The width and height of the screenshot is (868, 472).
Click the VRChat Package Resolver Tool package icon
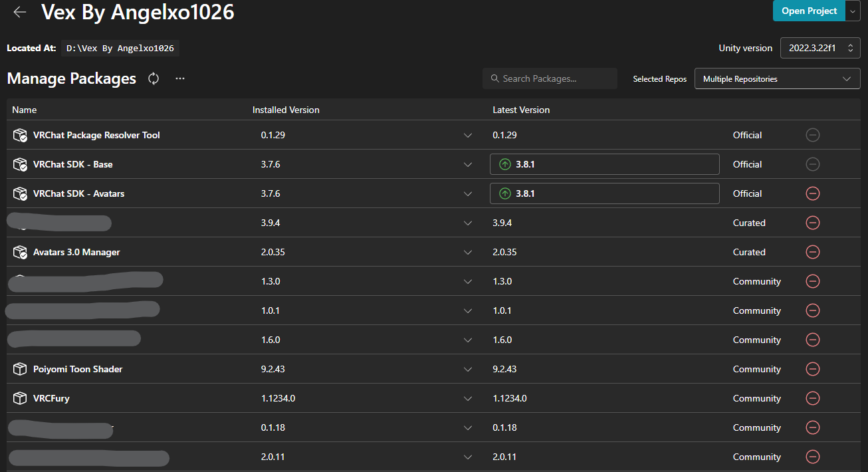[20, 135]
